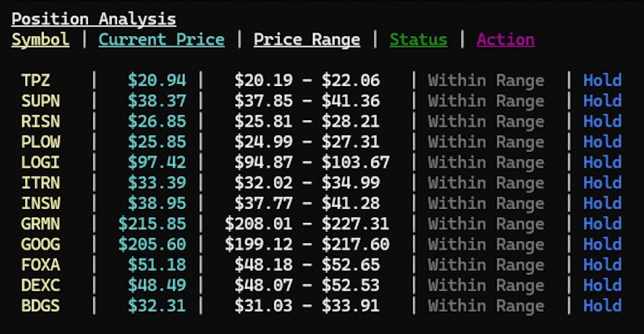This screenshot has height=334, width=644.
Task: Click the Hold action for TPZ
Action: pos(602,81)
